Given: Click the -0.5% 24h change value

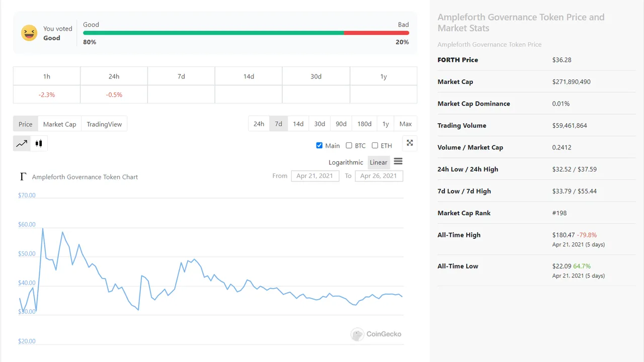Looking at the screenshot, I should (x=114, y=95).
